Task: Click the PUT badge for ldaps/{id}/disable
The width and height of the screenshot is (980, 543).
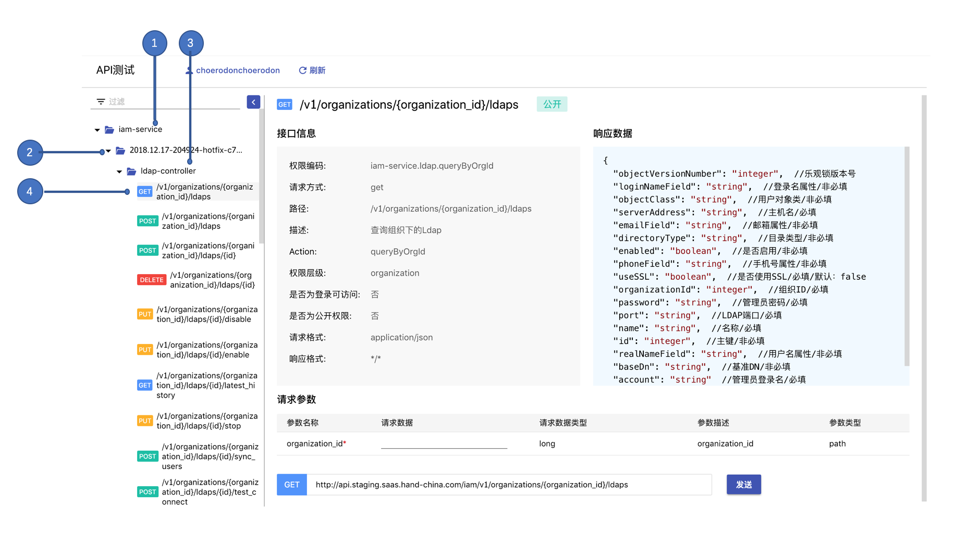Action: pyautogui.click(x=145, y=314)
